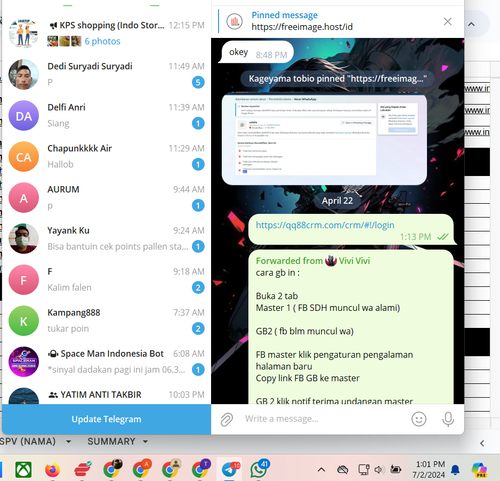Click unread badge 5 on Dedi Suryadi
Image resolution: width=500 pixels, height=481 pixels.
click(198, 82)
